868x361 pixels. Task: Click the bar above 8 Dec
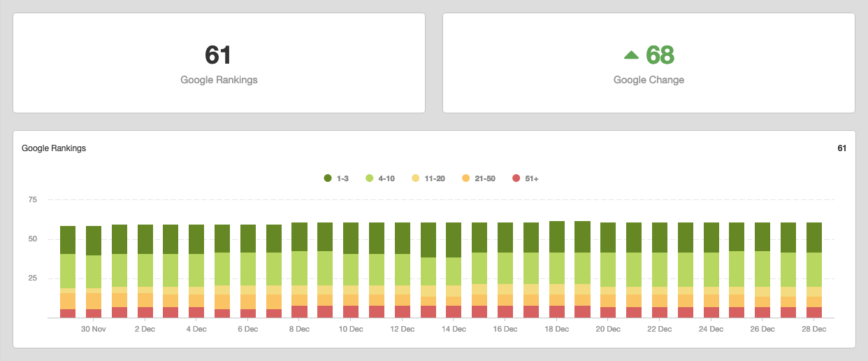(x=300, y=270)
